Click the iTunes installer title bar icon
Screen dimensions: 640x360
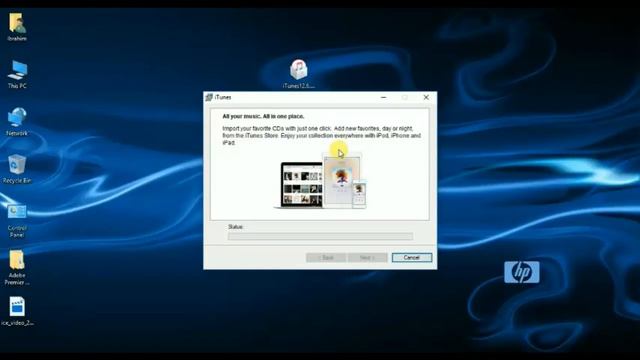click(209, 97)
